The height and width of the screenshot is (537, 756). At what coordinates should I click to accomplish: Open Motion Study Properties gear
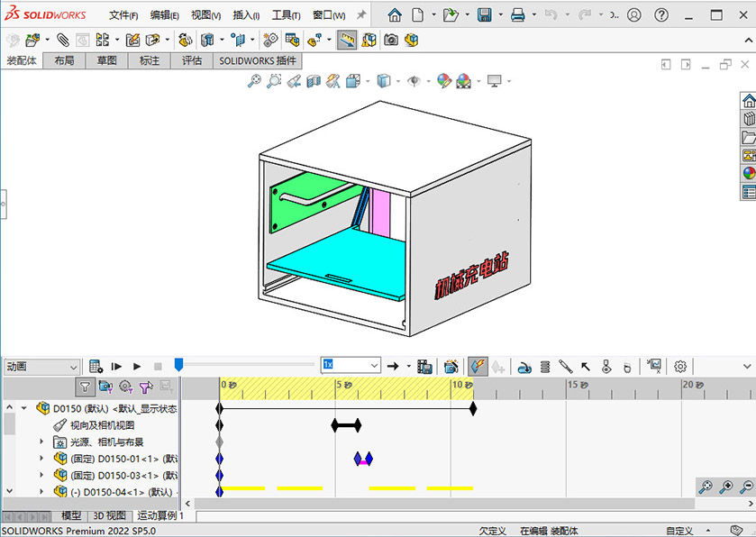pyautogui.click(x=680, y=366)
